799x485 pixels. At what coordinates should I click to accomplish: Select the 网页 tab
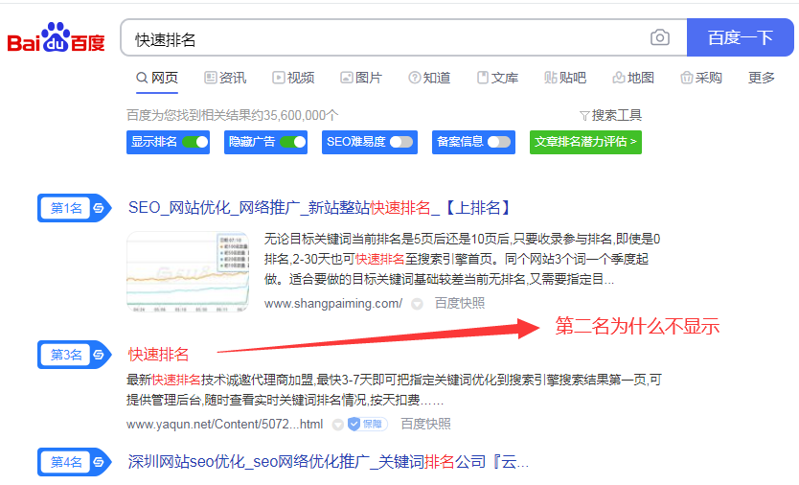157,78
